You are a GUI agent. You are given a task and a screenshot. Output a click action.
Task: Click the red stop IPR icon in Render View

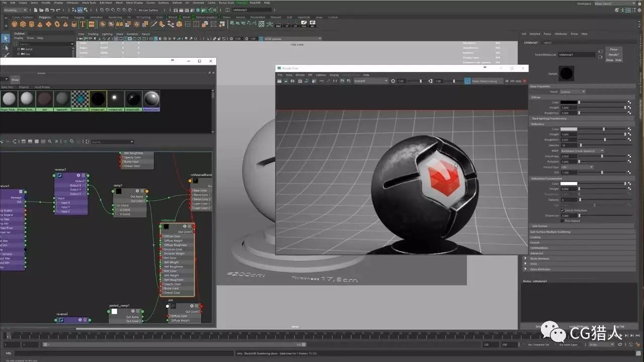pyautogui.click(x=524, y=81)
